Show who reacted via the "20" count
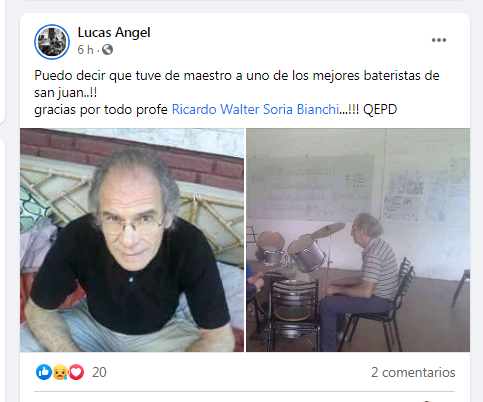 99,372
